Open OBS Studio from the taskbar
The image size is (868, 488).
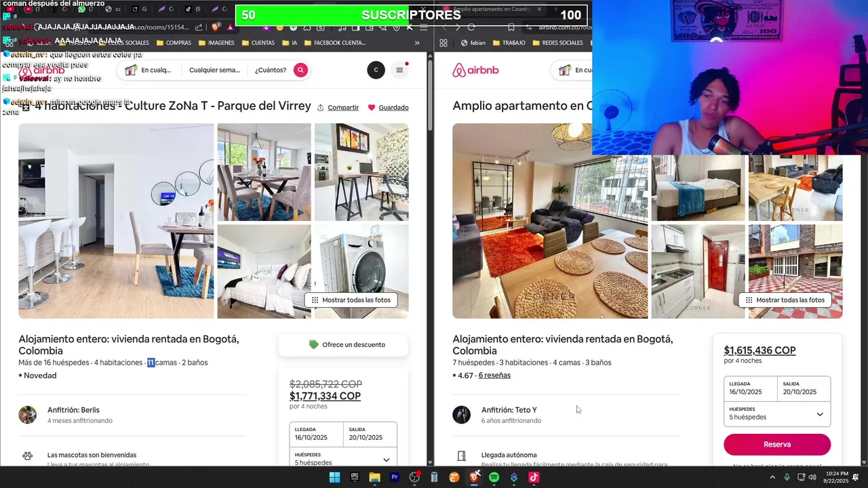pos(414,477)
